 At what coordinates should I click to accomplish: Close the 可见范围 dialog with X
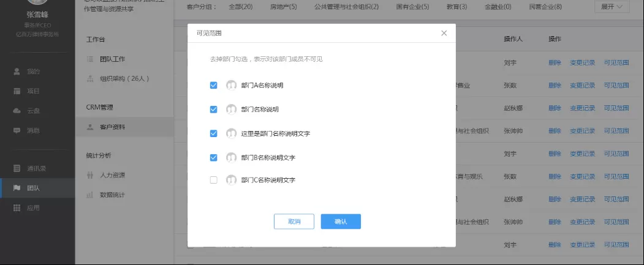point(444,33)
